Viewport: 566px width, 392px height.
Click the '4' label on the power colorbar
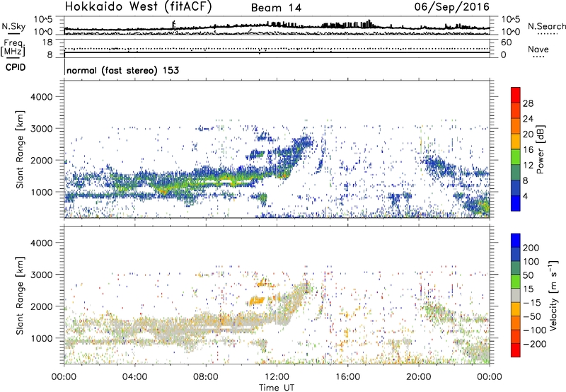(525, 196)
